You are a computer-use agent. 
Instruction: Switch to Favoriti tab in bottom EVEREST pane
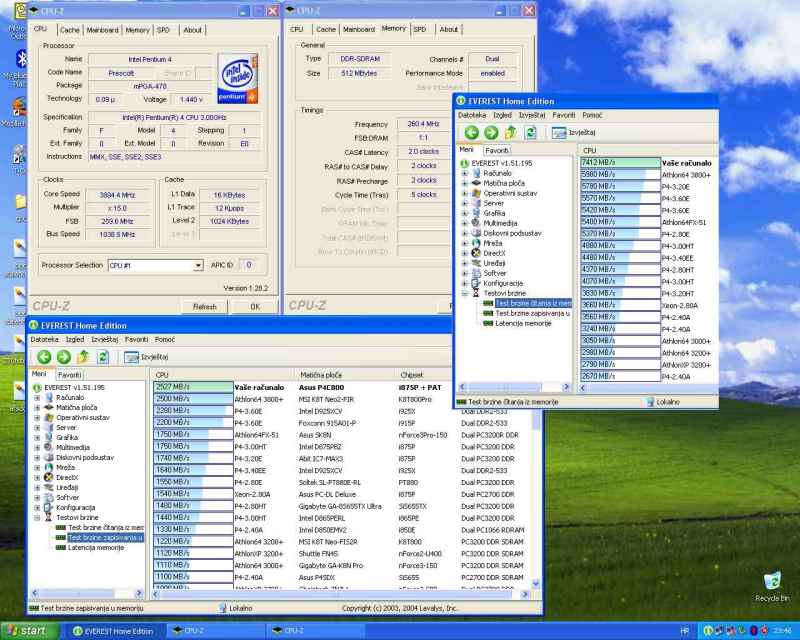69,375
